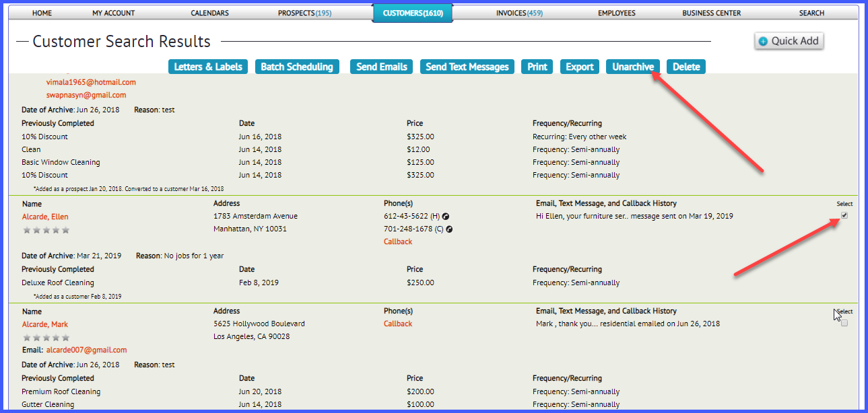The width and height of the screenshot is (868, 413).
Task: Click the Send Emails button
Action: click(382, 67)
